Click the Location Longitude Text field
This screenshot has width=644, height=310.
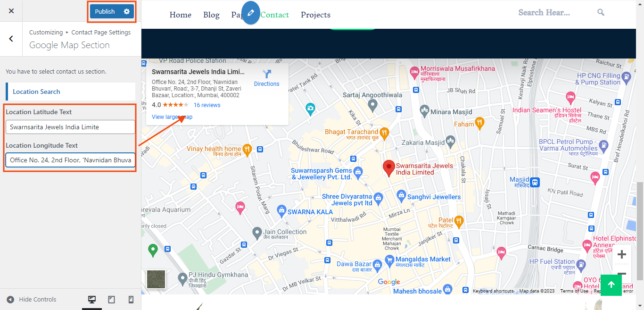[x=70, y=160]
